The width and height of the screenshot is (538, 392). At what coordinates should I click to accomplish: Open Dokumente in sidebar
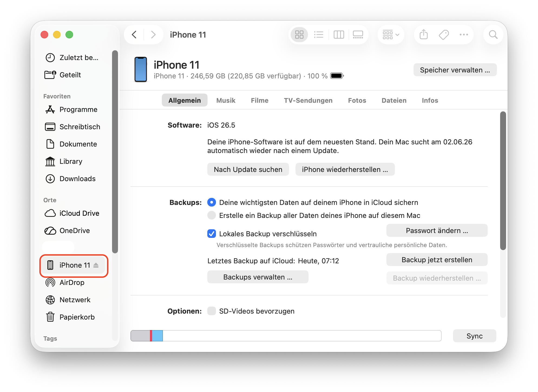pos(72,144)
